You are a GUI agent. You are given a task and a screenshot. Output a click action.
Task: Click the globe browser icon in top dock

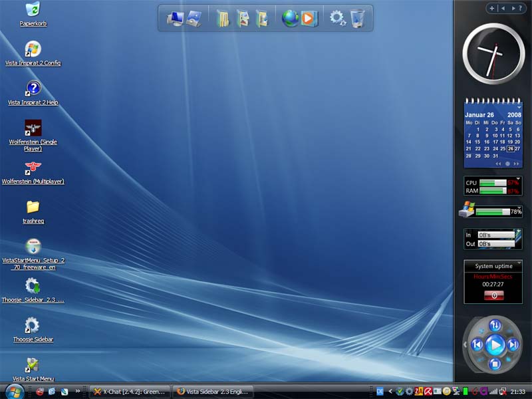tap(290, 19)
